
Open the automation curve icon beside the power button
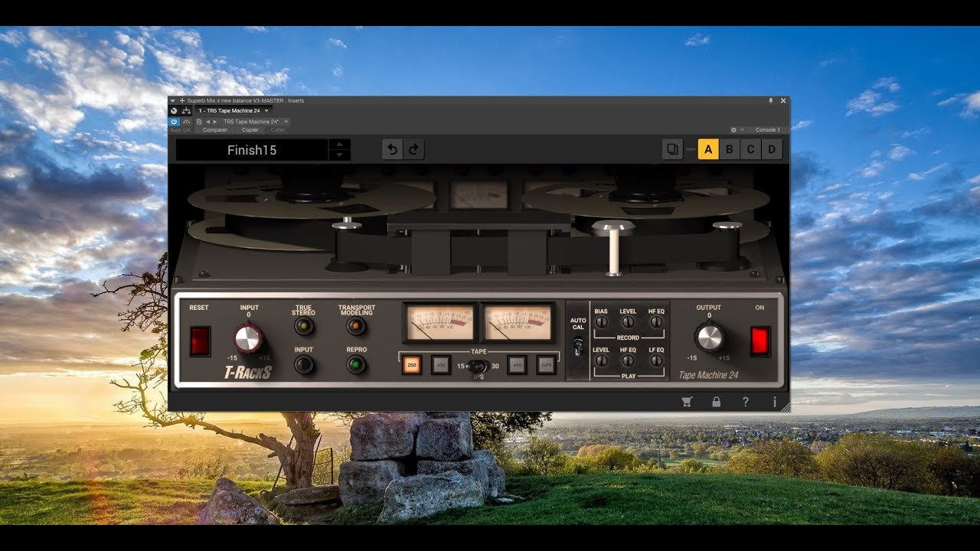[x=186, y=122]
